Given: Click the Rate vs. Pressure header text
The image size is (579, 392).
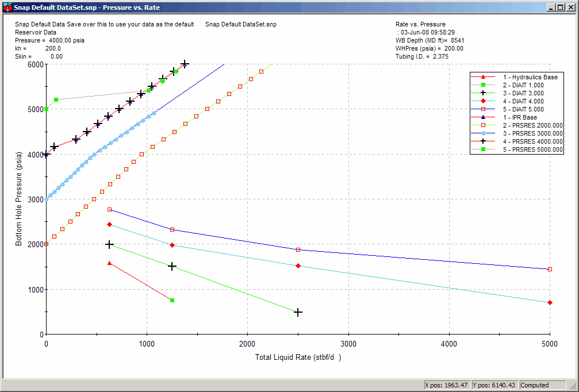Looking at the screenshot, I should tap(420, 24).
